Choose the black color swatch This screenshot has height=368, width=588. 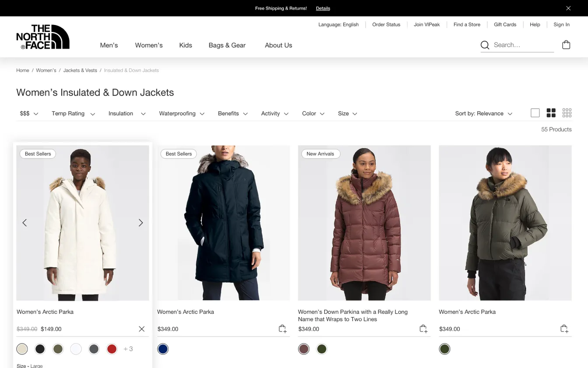[40, 349]
